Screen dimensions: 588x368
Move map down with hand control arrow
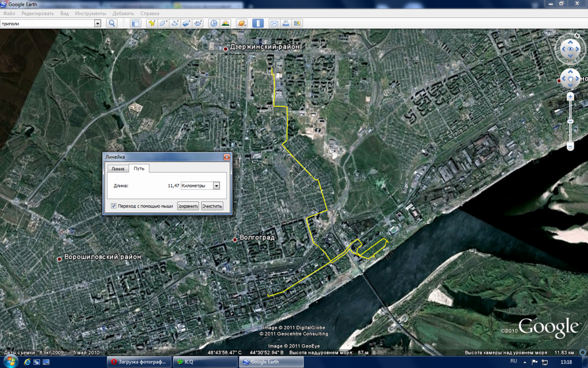(570, 86)
